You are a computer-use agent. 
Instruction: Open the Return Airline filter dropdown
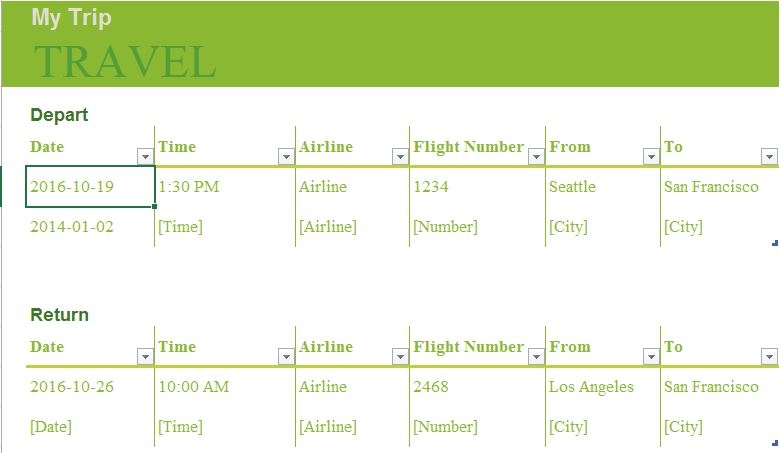pos(400,357)
